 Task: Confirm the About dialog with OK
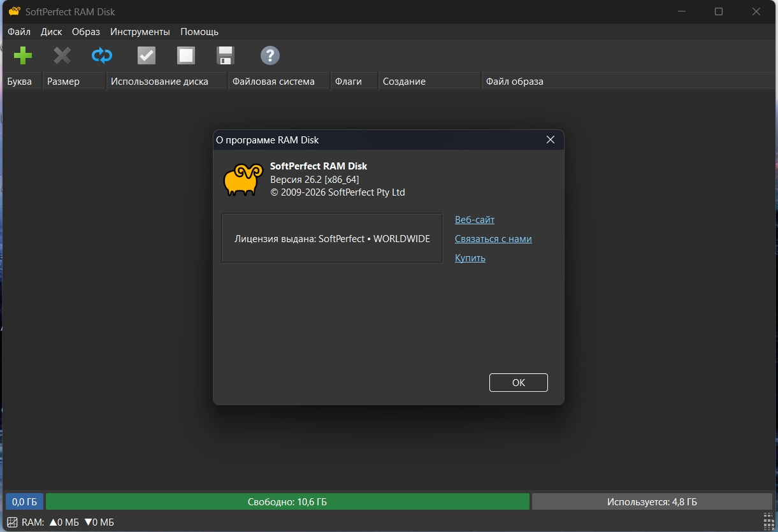tap(519, 382)
